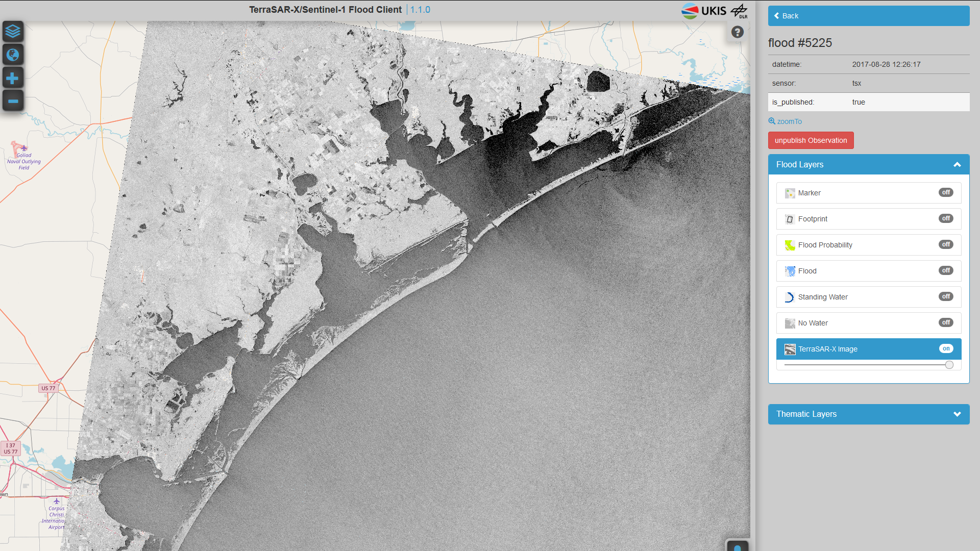Viewport: 980px width, 551px height.
Task: Enable the Footprint layer toggle
Action: coord(945,218)
